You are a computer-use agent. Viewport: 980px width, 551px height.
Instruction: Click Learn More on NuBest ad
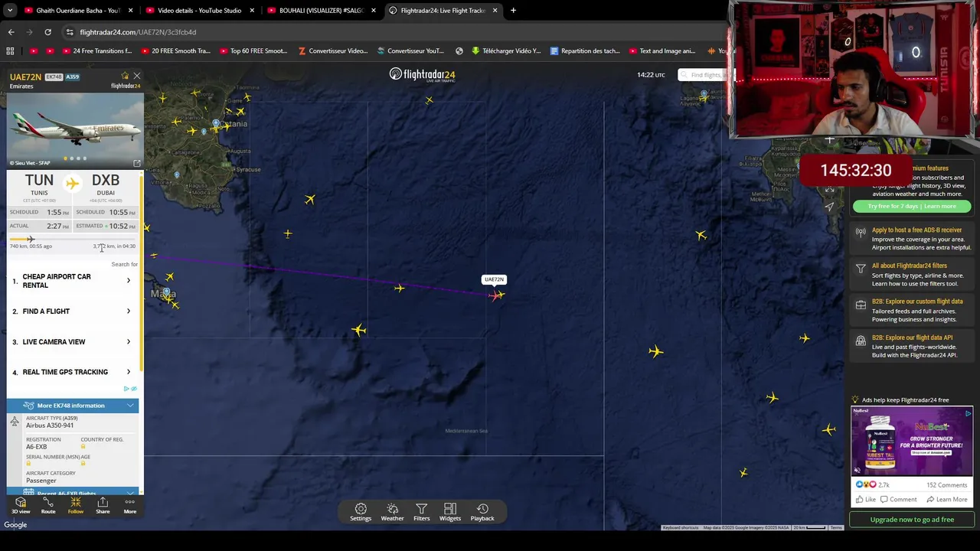coord(947,500)
